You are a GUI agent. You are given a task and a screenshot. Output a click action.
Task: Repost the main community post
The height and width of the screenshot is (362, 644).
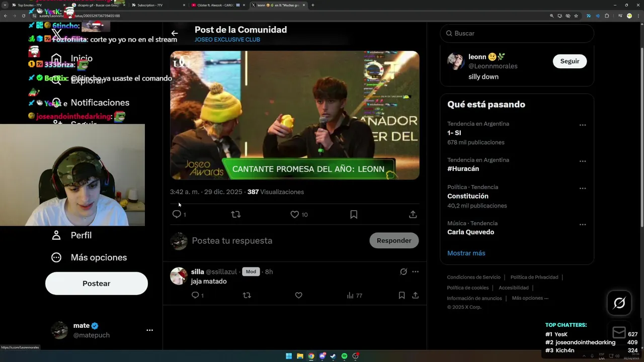click(x=236, y=214)
